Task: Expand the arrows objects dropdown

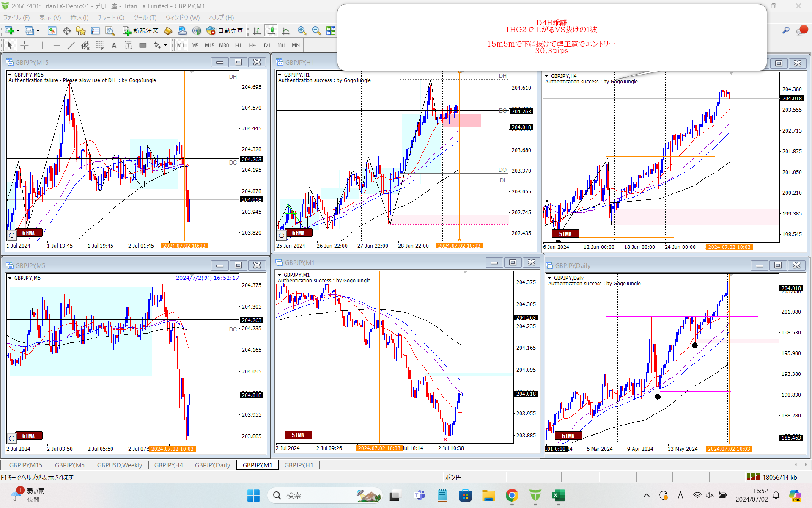Action: pyautogui.click(x=165, y=45)
